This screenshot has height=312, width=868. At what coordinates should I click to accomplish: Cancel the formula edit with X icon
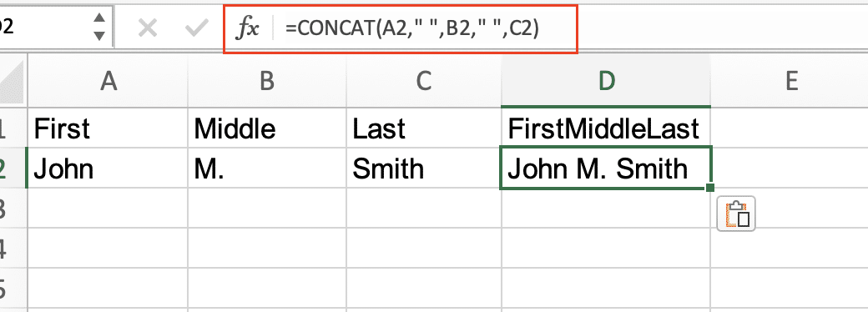point(147,28)
